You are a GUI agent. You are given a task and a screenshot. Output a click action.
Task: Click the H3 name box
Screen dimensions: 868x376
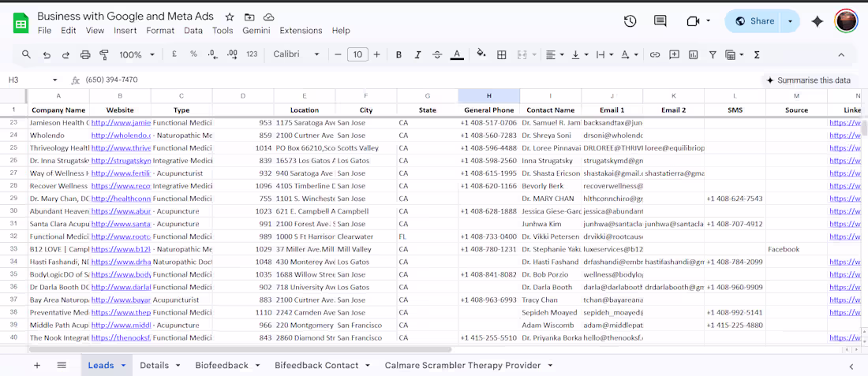(32, 80)
